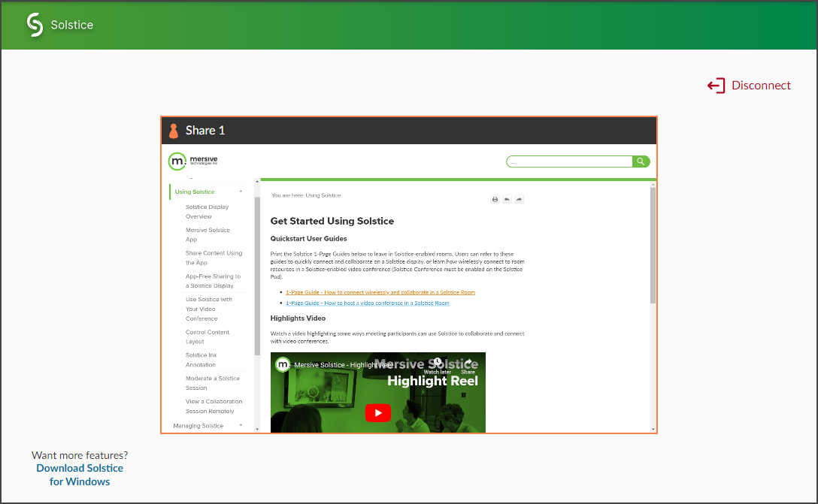Image resolution: width=818 pixels, height=504 pixels.
Task: Open Moderate a Solstice Session topic
Action: coord(212,383)
